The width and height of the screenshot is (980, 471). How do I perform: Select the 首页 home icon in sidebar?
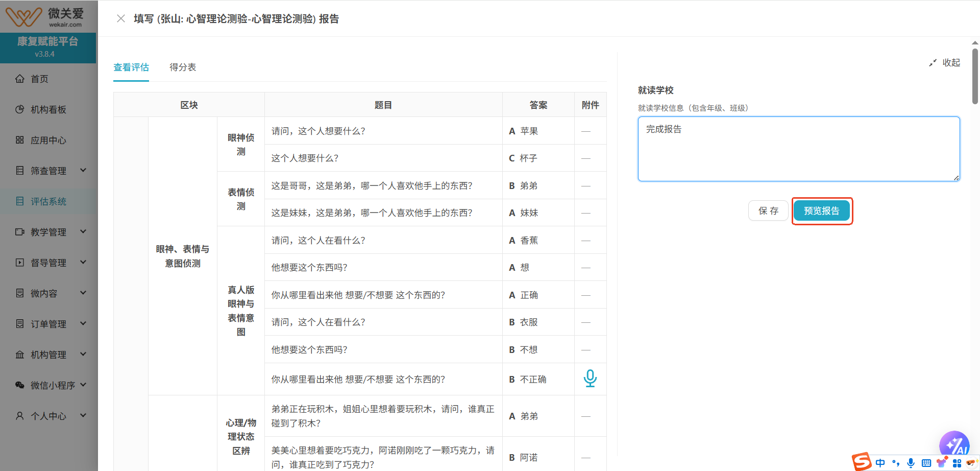point(19,79)
